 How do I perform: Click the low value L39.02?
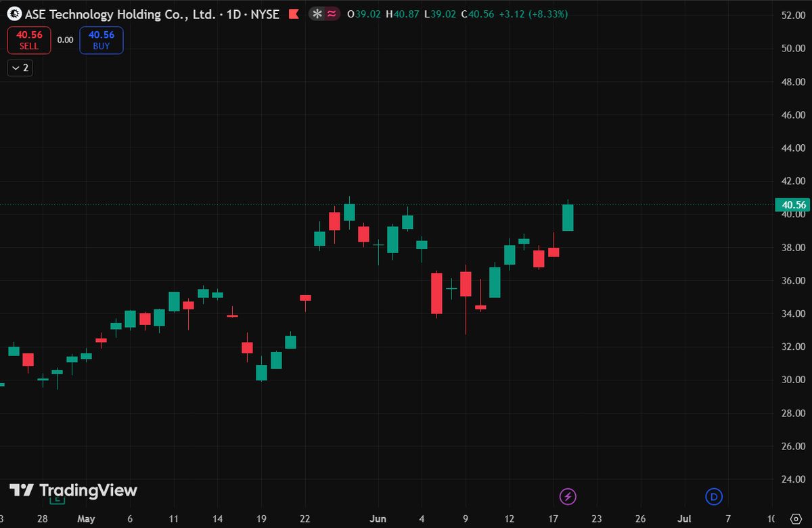(439, 14)
